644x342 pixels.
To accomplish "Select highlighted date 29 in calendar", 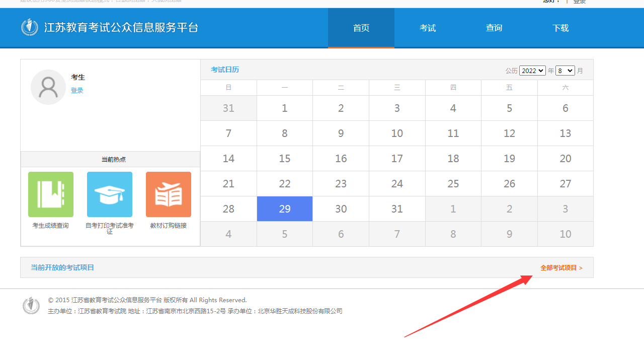I will 285,209.
